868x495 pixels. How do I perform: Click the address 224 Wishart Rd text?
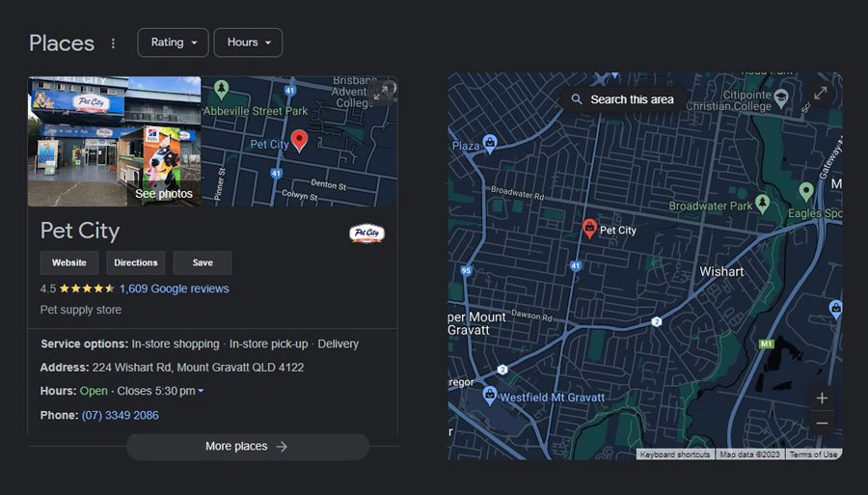[x=198, y=368]
